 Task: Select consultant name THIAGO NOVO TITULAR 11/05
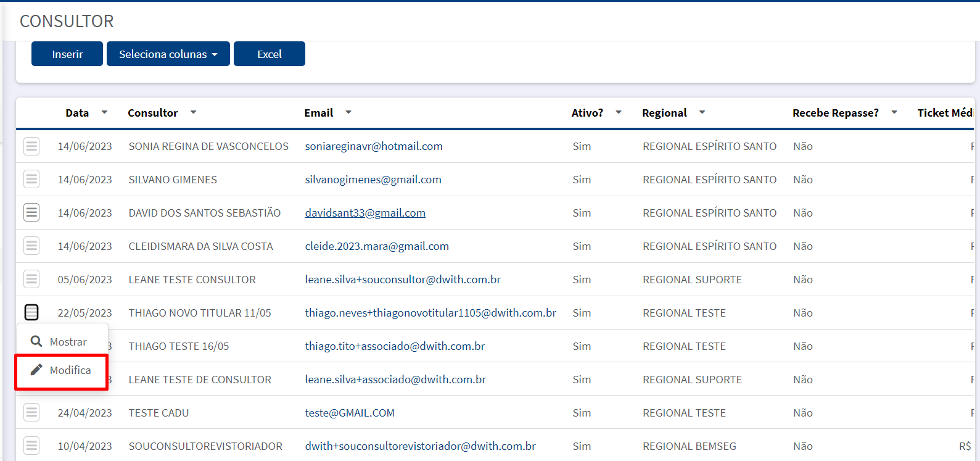(x=200, y=313)
